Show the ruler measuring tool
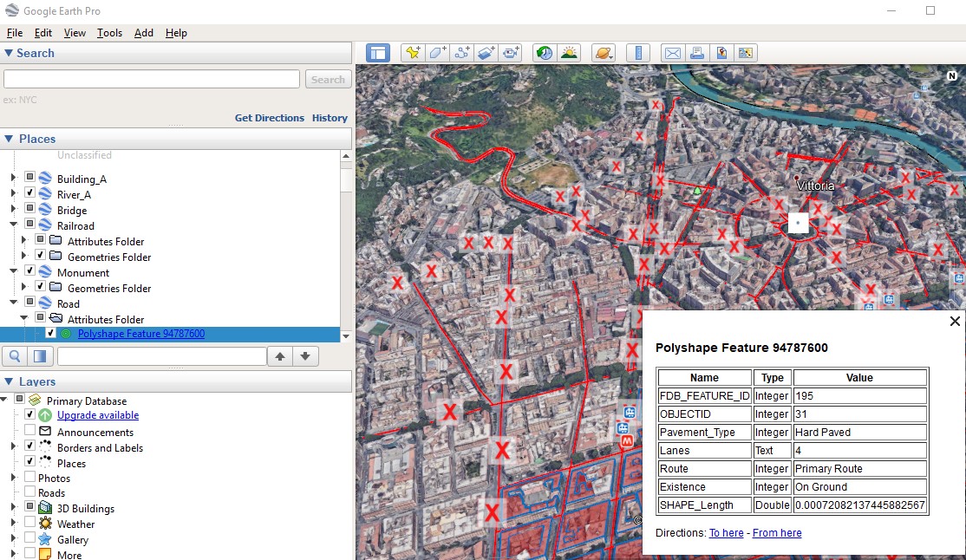This screenshot has width=966, height=560. (637, 53)
